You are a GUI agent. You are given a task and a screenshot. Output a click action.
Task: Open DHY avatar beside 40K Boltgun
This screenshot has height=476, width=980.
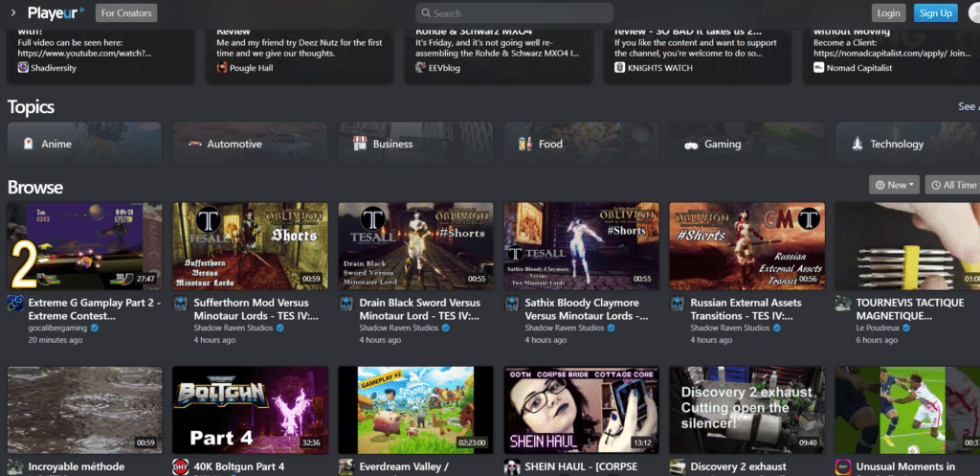tap(181, 467)
